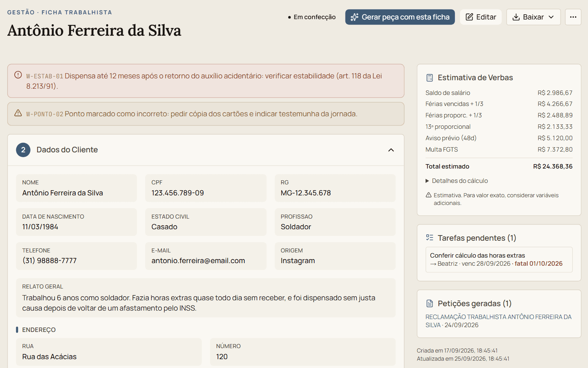
Task: Open the three-dots more options menu
Action: click(x=573, y=17)
